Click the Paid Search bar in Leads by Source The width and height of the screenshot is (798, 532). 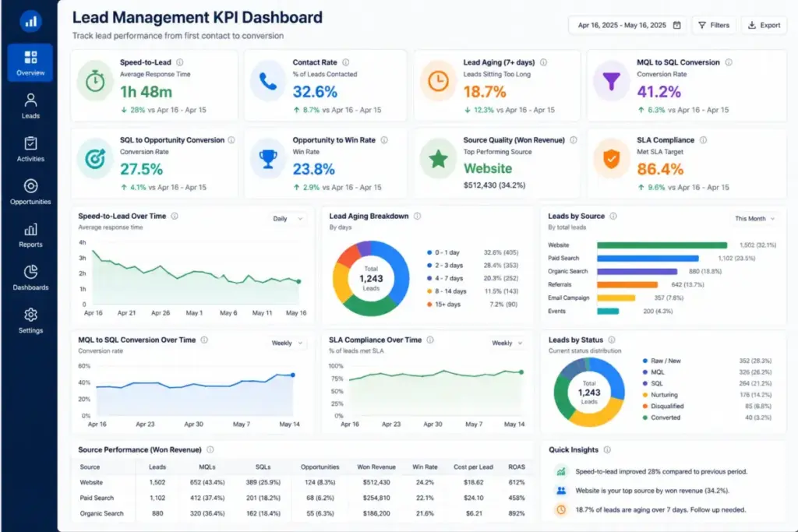648,259
